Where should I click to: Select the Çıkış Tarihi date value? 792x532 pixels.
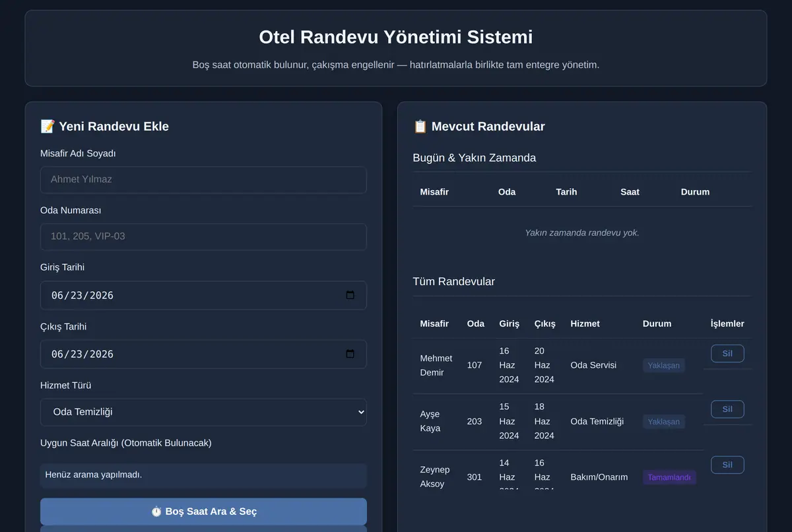(x=82, y=354)
